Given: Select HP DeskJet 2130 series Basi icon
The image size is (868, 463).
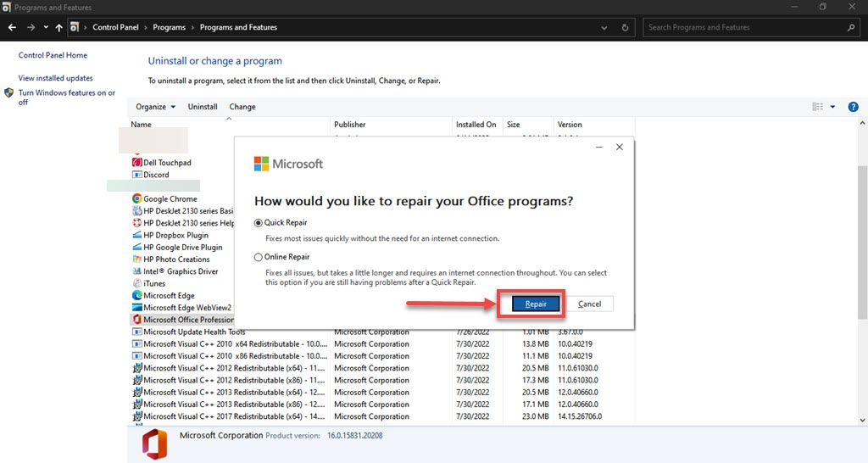Looking at the screenshot, I should 136,210.
